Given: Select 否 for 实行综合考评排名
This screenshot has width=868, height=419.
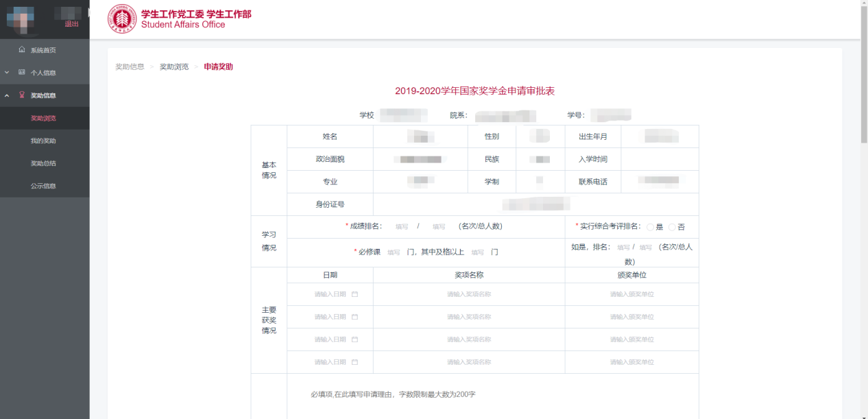Looking at the screenshot, I should pyautogui.click(x=672, y=227).
